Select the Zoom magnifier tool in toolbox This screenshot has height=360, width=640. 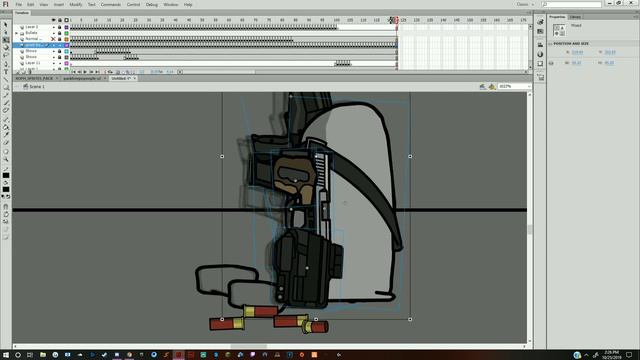click(x=6, y=159)
